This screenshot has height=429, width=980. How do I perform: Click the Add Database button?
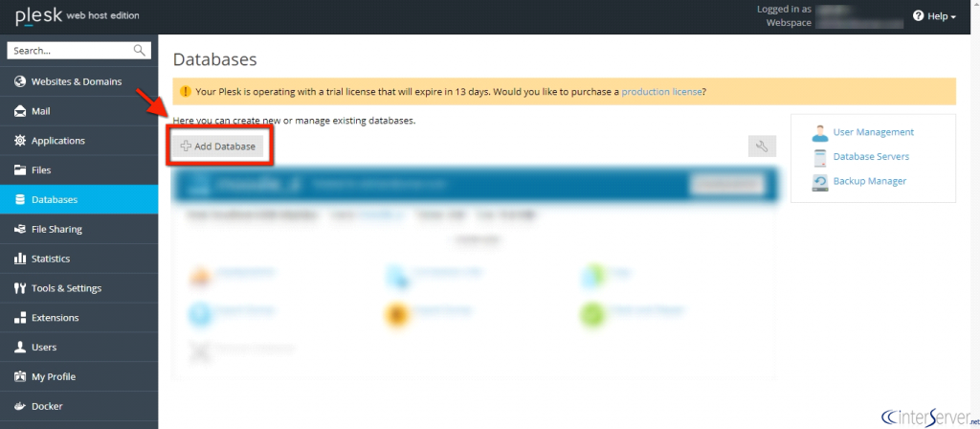click(217, 147)
